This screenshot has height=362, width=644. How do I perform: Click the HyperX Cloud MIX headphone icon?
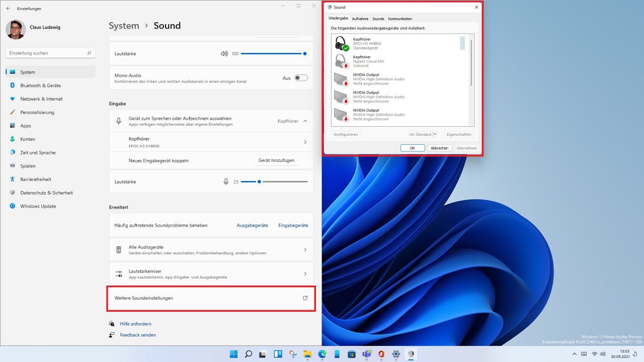(x=342, y=61)
